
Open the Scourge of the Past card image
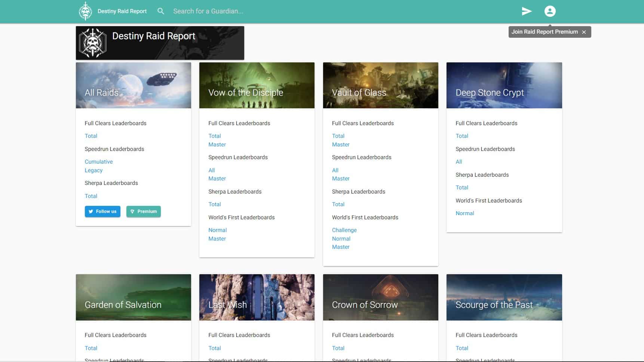(504, 297)
